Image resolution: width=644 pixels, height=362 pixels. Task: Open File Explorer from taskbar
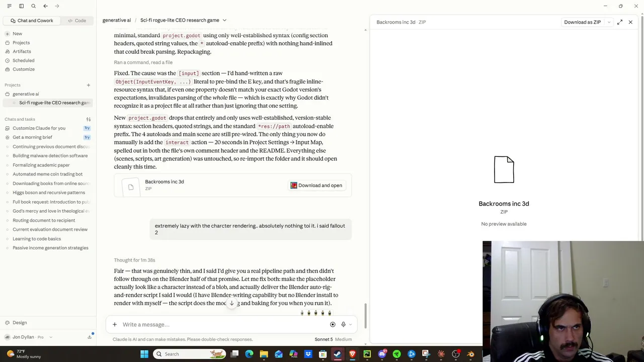(264, 354)
